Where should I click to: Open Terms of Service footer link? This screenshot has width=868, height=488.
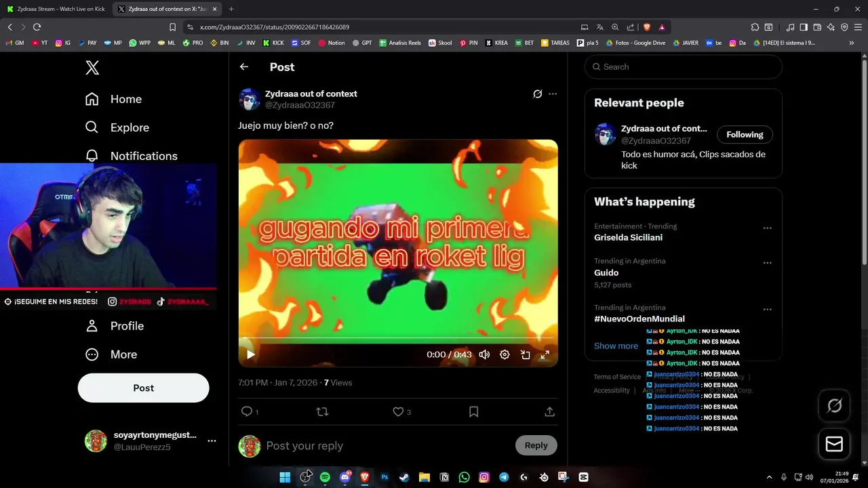617,377
